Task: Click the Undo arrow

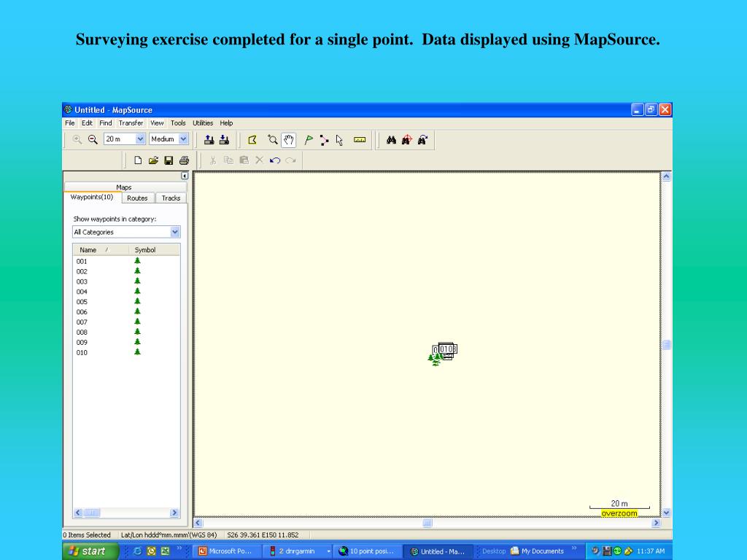Action: (275, 160)
